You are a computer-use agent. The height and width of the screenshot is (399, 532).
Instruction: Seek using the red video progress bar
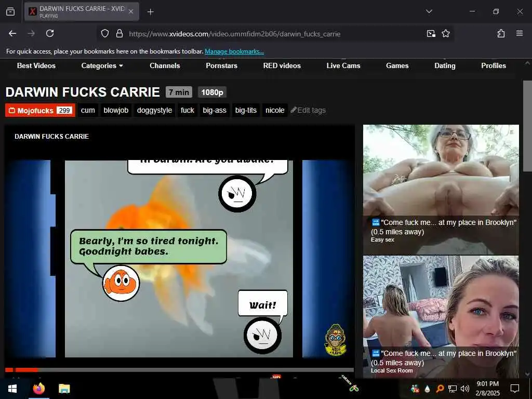tap(179, 370)
